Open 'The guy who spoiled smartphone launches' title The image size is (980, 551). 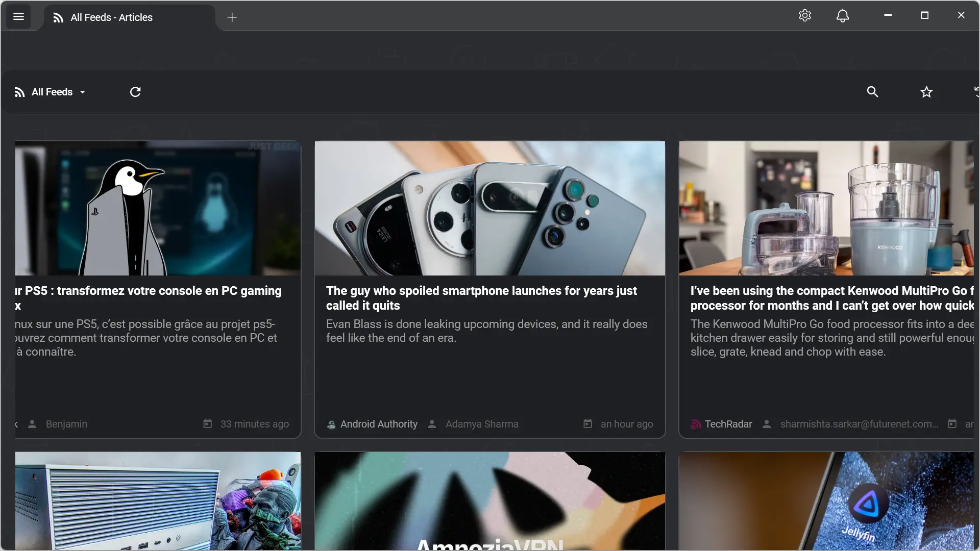[x=481, y=298]
